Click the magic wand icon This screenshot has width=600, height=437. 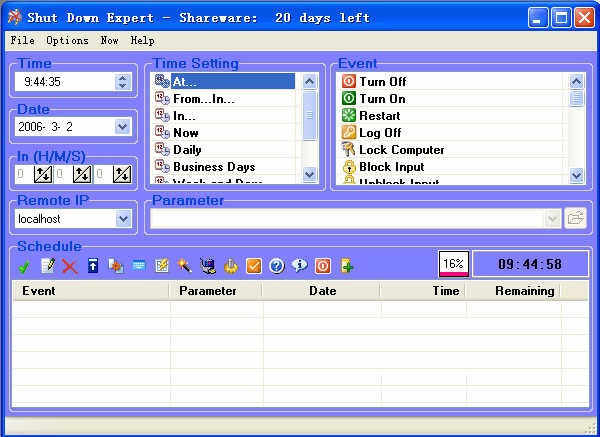tap(184, 265)
